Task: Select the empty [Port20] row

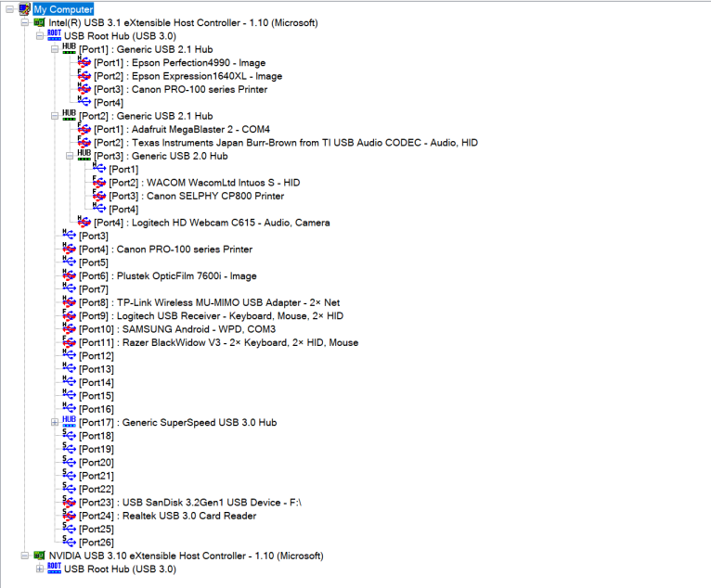Action: click(97, 462)
